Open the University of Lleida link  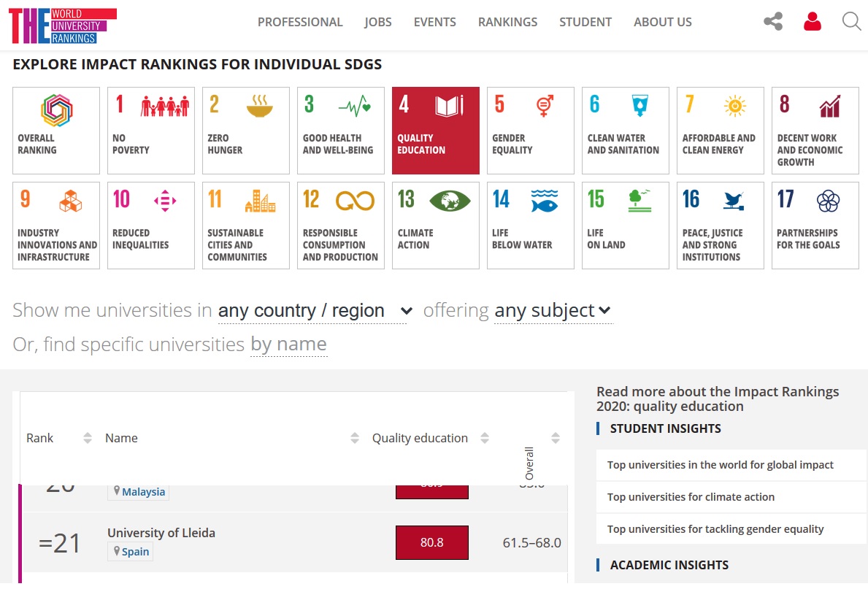(x=161, y=533)
